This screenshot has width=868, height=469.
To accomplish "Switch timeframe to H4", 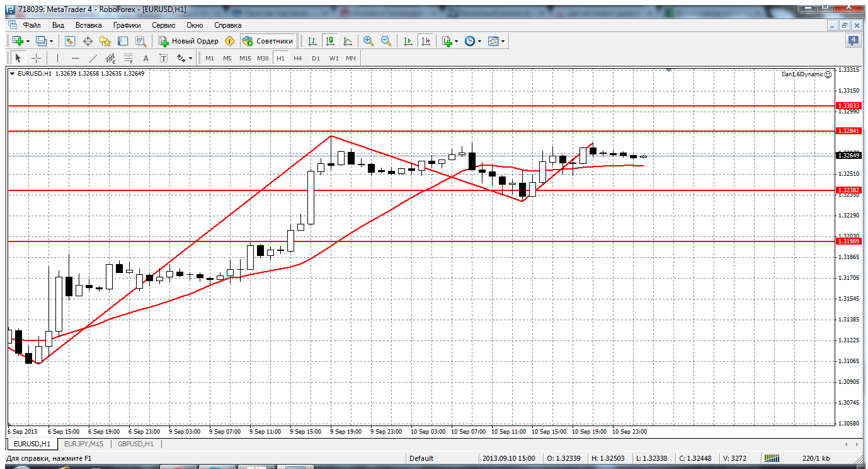I will coord(298,58).
